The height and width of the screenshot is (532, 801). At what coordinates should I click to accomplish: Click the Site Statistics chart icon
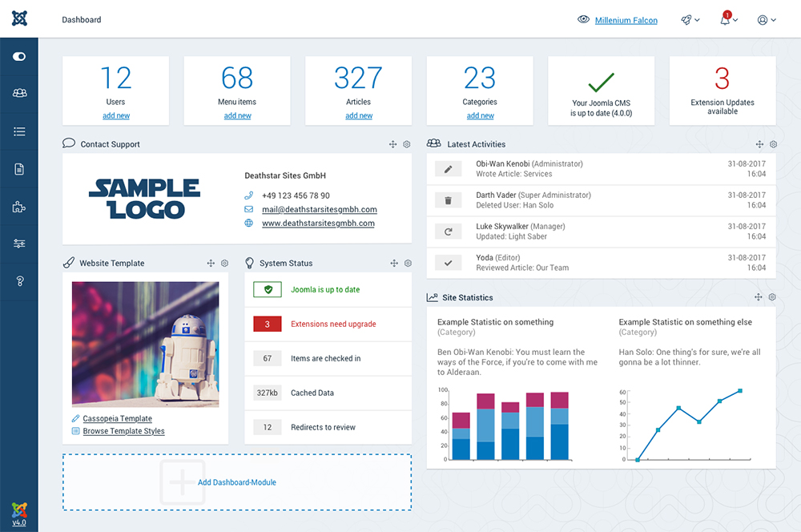pyautogui.click(x=433, y=297)
